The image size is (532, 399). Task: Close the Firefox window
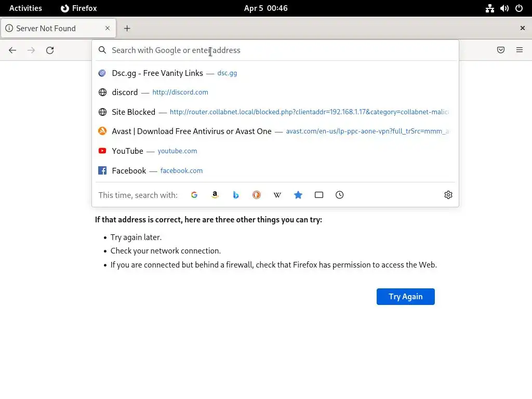[x=523, y=28]
